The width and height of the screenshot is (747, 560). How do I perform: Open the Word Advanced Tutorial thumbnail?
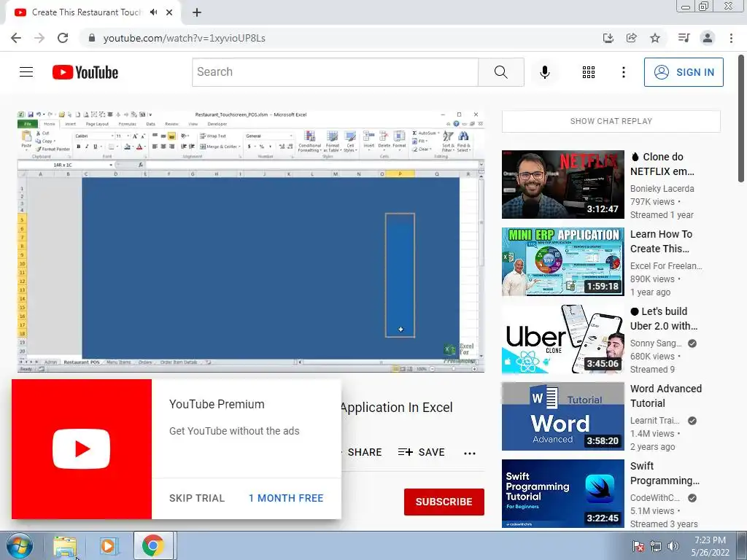[x=563, y=416]
